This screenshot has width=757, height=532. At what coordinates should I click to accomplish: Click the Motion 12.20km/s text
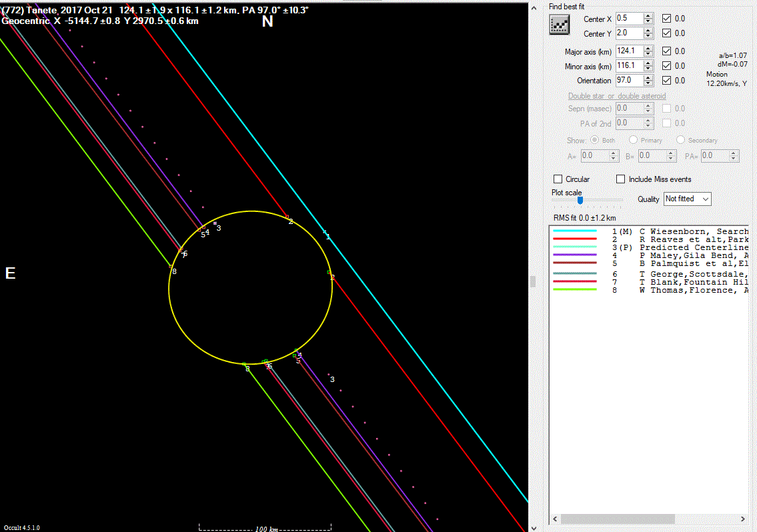pos(726,79)
